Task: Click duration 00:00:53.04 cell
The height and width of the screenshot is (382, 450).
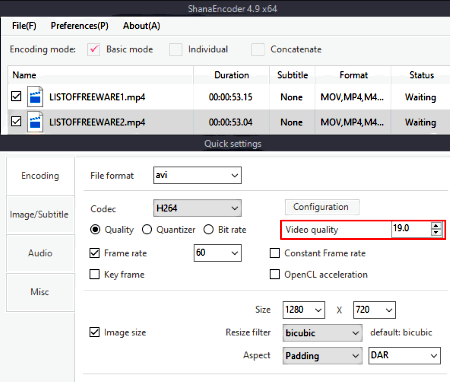Action: click(231, 122)
